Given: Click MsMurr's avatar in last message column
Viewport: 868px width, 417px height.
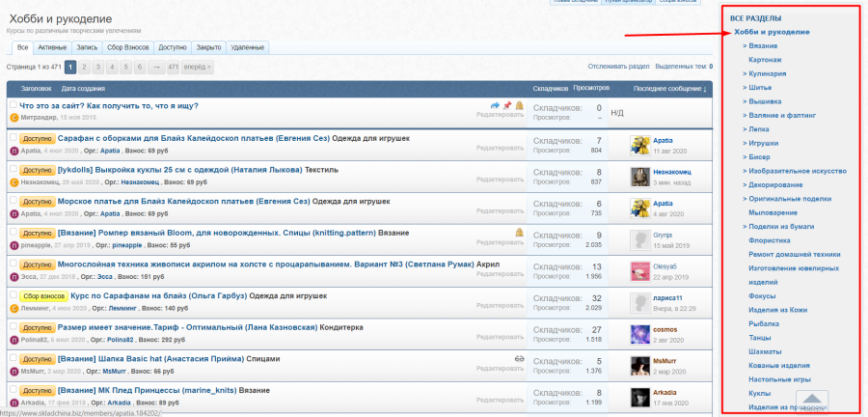Looking at the screenshot, I should coord(639,365).
